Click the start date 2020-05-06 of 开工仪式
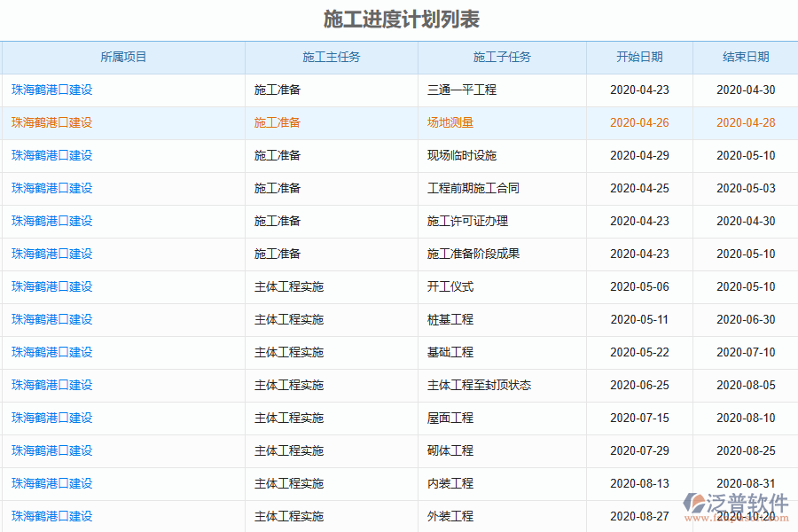Viewport: 798px width, 532px height. 638,286
